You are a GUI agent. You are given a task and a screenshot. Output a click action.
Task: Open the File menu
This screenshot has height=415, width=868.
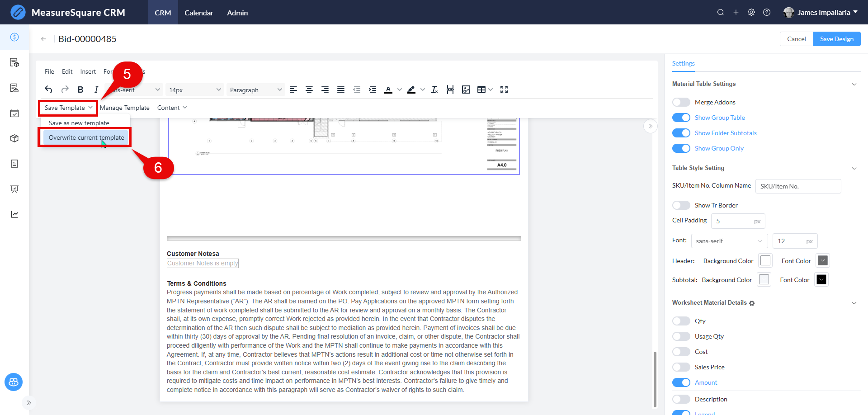coord(49,71)
